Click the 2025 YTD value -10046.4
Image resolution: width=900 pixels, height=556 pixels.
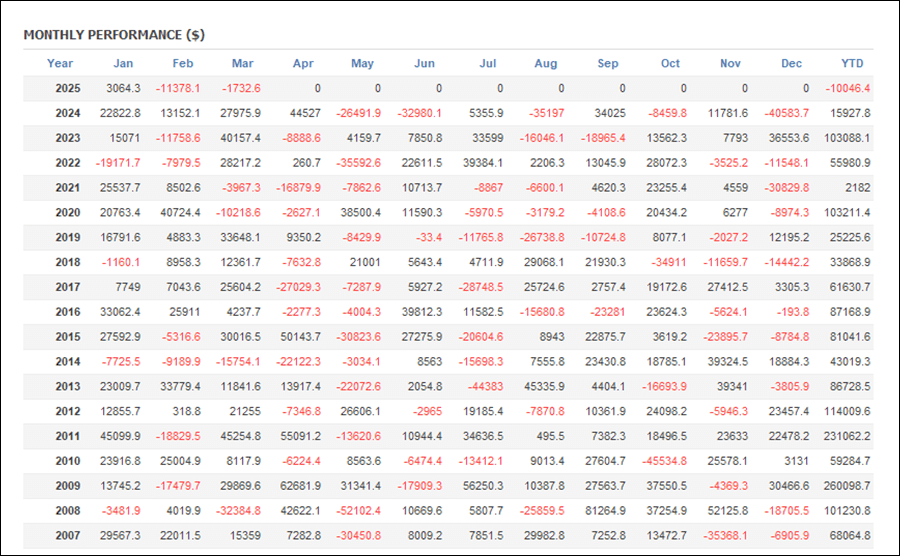click(846, 88)
